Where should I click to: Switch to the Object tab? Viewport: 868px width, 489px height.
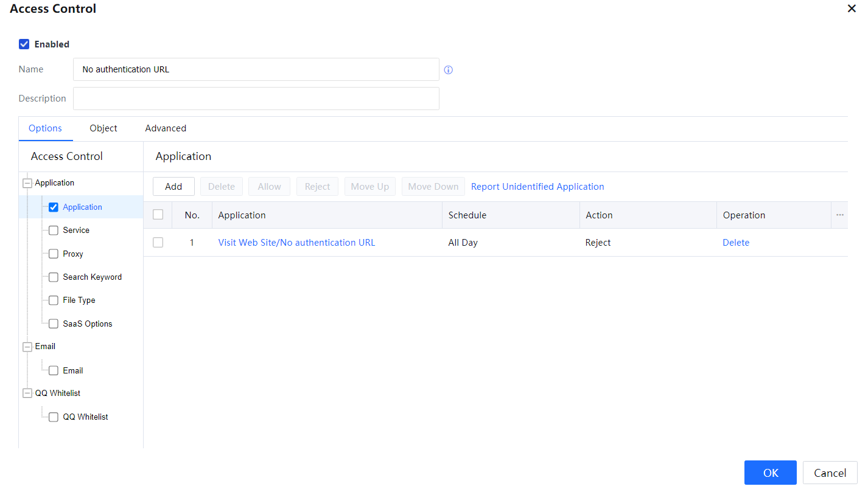coord(103,128)
